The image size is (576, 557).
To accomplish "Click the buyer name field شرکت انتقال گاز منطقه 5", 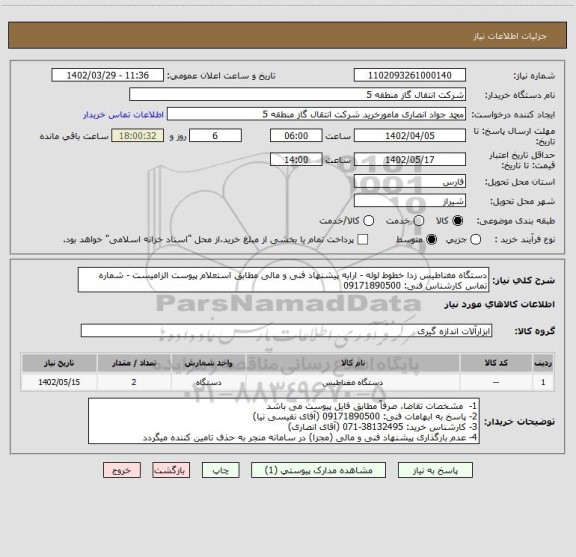I will coord(297,94).
